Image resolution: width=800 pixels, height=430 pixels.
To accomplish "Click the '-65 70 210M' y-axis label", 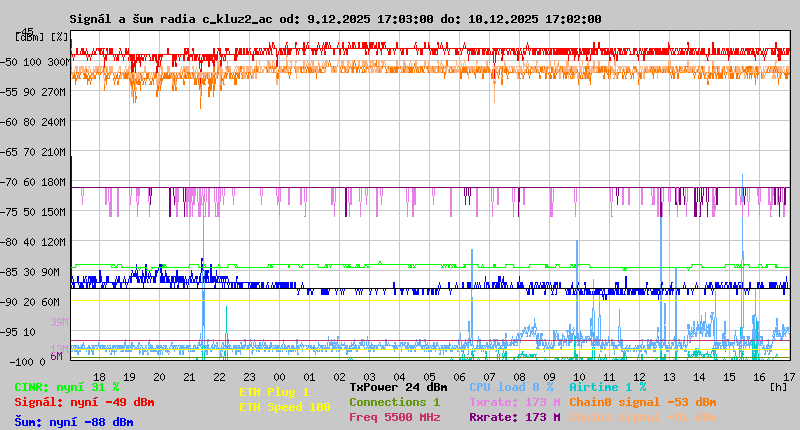I will coord(33,153).
